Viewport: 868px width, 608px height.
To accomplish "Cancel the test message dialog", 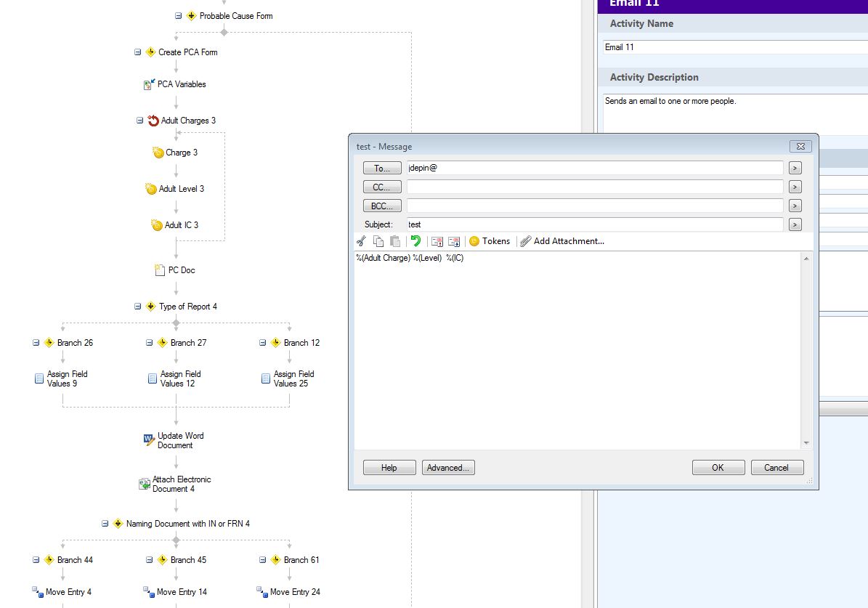I will (776, 467).
